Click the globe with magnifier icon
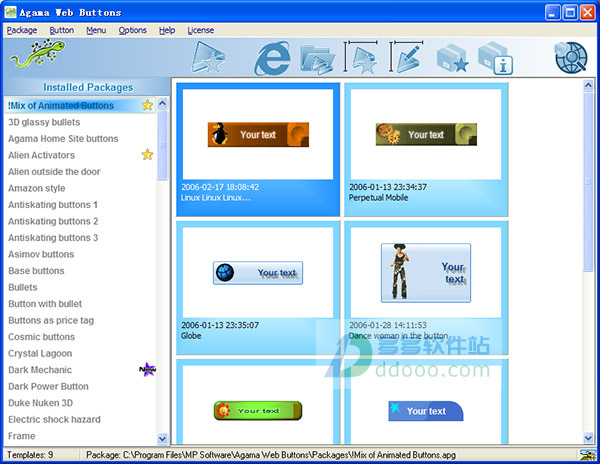Image resolution: width=600 pixels, height=464 pixels. point(571,58)
